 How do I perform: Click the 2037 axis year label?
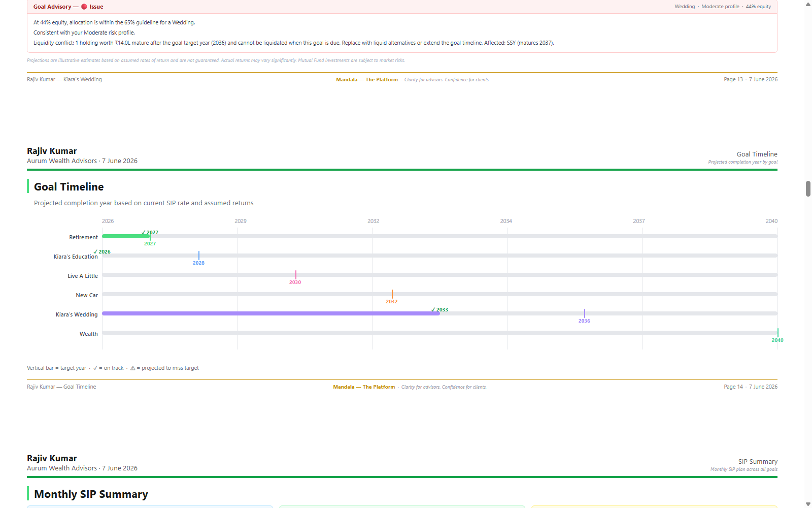click(x=639, y=221)
